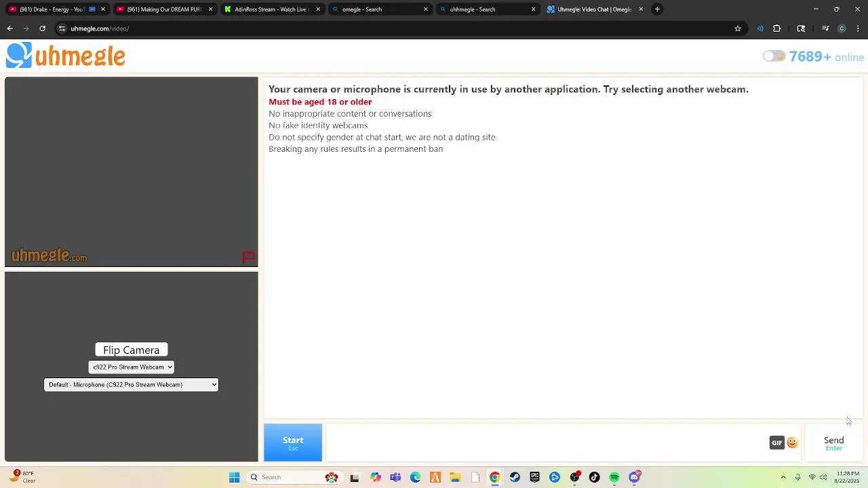Viewport: 868px width, 488px height.
Task: Click the microphone icon in system tray
Action: pos(798,477)
